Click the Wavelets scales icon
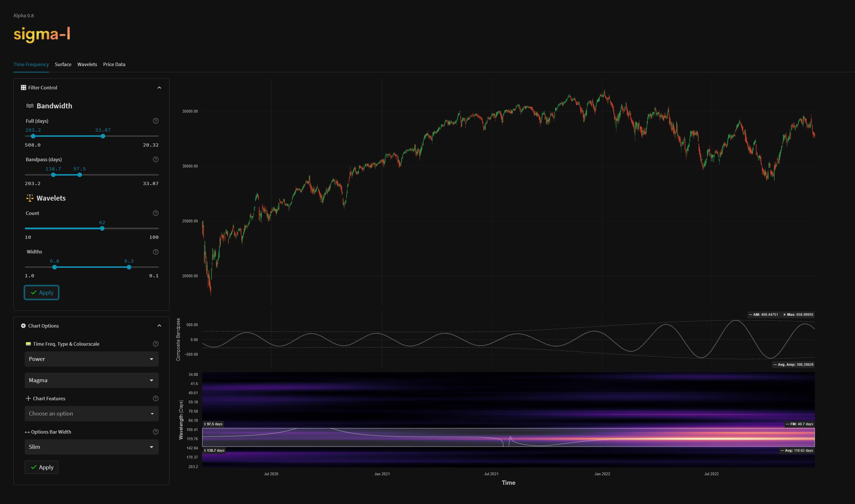This screenshot has width=855, height=504. tap(29, 198)
